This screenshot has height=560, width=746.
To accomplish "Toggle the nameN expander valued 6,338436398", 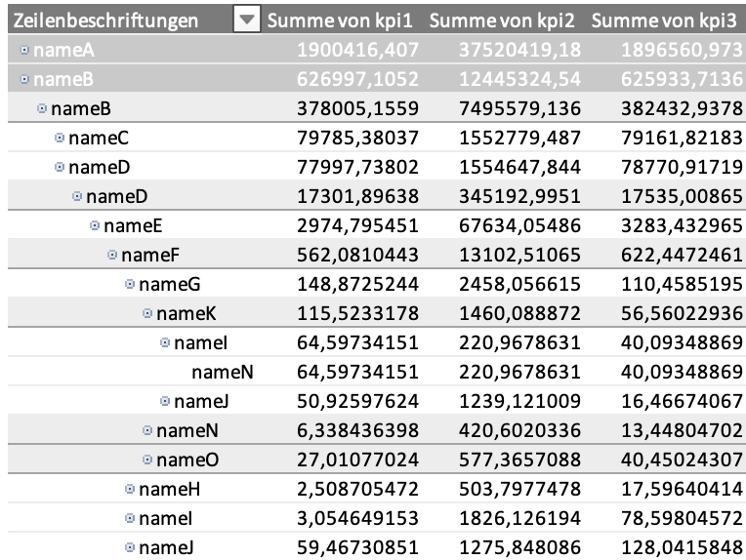I will tap(148, 430).
